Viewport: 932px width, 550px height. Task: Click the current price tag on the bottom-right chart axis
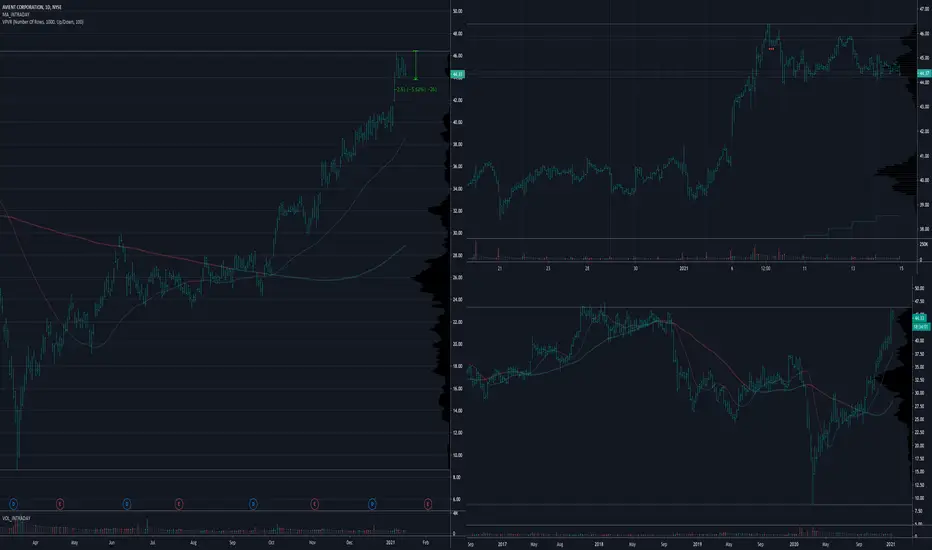920,318
